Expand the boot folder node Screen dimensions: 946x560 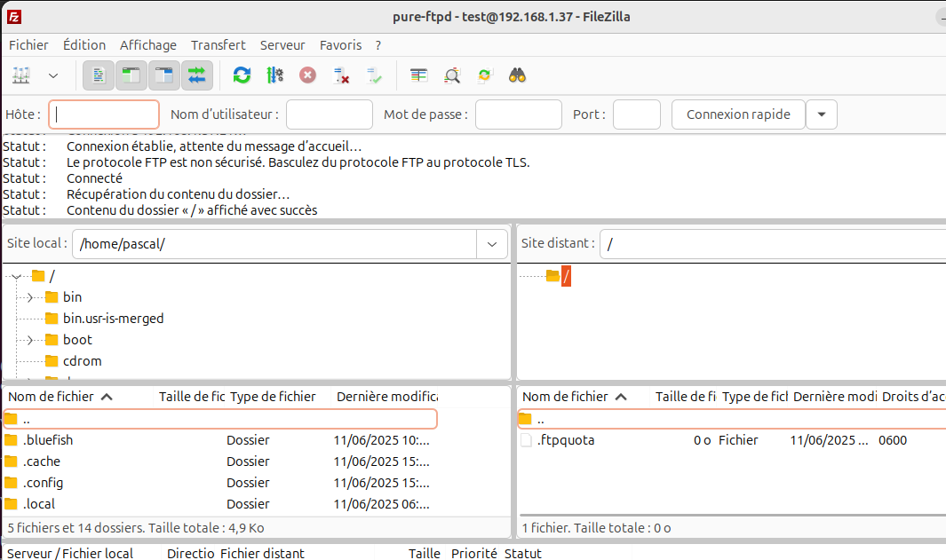[29, 341]
